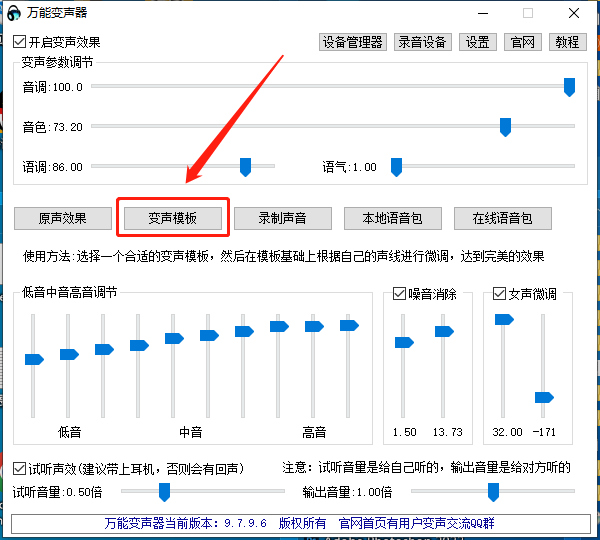Click the 输出音量 output volume slider handle
The image size is (600, 540).
point(493,492)
